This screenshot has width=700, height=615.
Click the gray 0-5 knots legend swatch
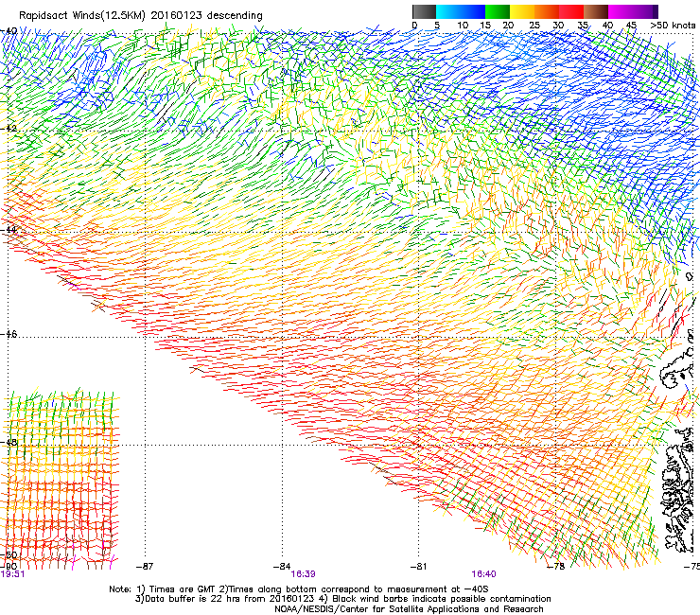pos(425,11)
